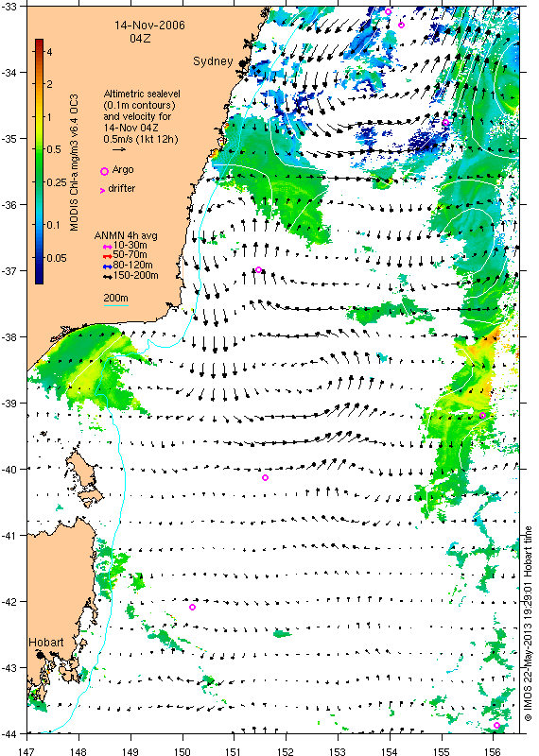Click Argo float marker near 34.8°S 155.1°E
539x756 pixels.
pos(446,123)
